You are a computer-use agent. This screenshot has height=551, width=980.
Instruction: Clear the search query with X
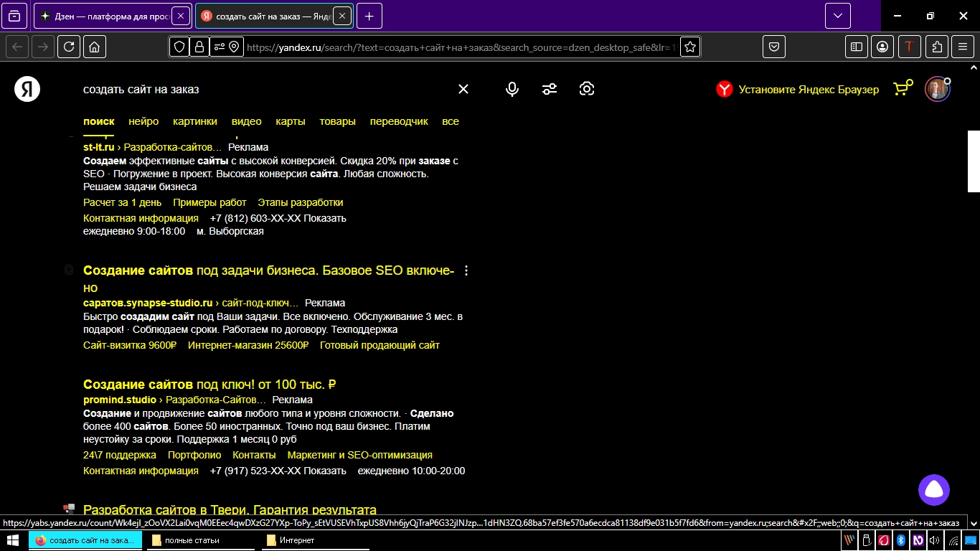(x=463, y=89)
